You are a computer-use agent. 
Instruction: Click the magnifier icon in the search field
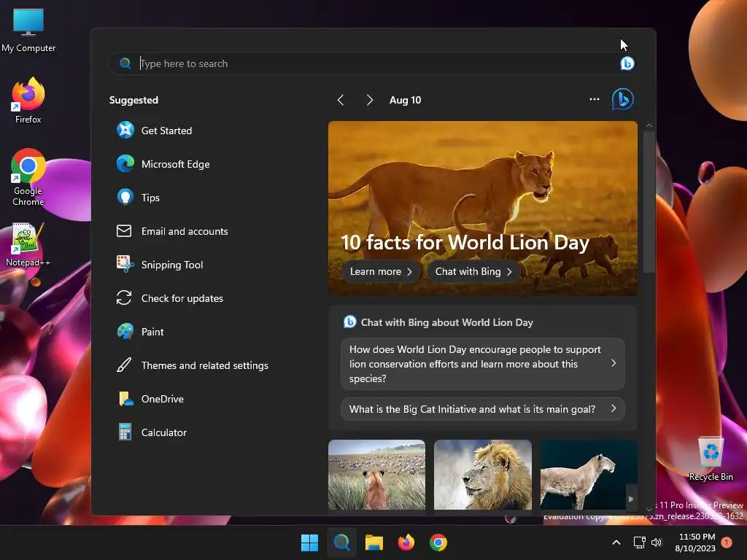(x=125, y=63)
